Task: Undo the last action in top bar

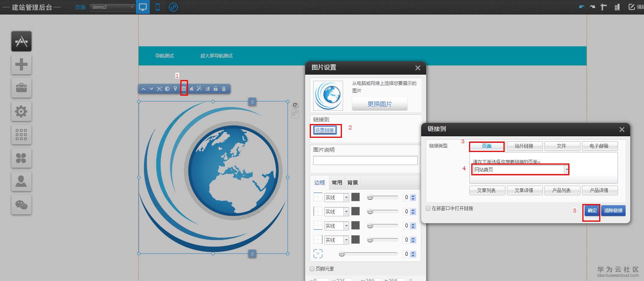Action: (582, 7)
